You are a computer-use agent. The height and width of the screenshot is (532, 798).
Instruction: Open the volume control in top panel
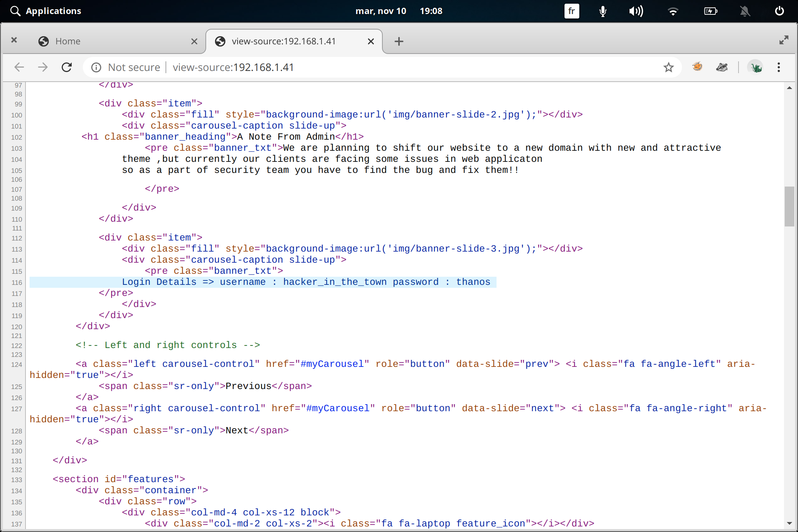coord(636,11)
